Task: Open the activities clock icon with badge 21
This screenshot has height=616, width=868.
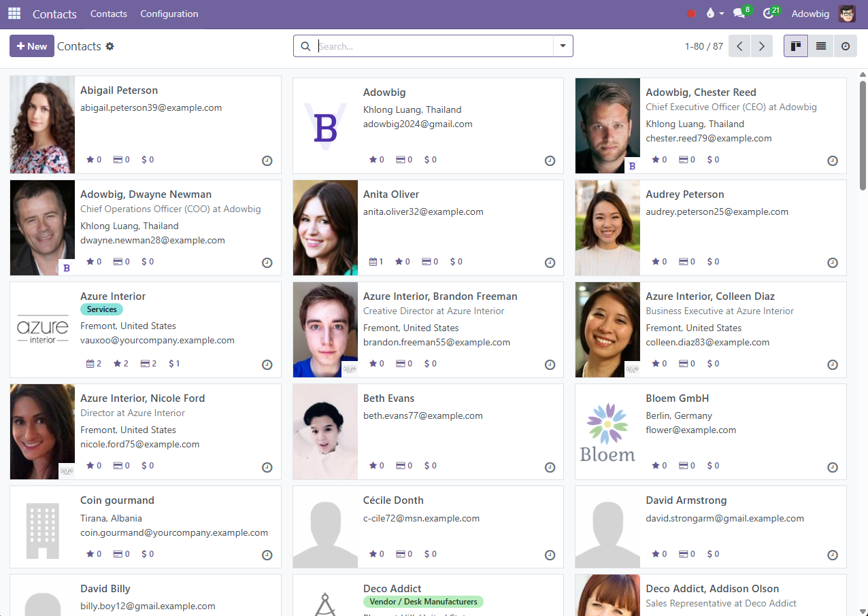Action: (769, 14)
